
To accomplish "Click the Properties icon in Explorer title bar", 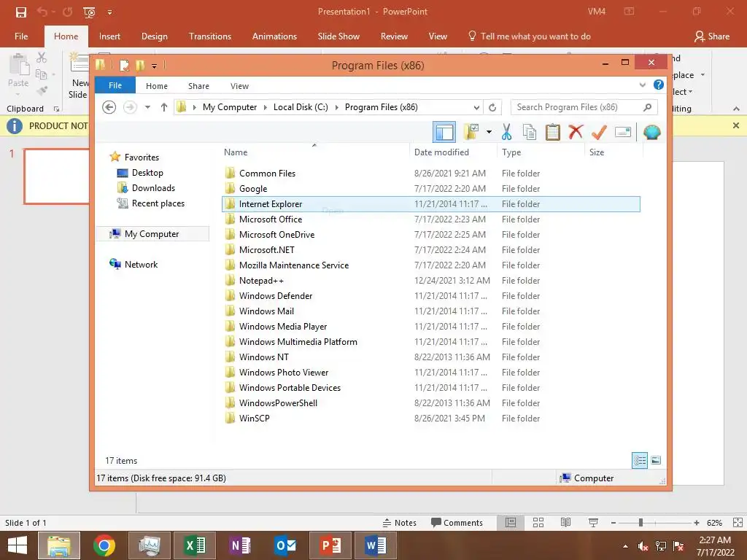I will 124,65.
